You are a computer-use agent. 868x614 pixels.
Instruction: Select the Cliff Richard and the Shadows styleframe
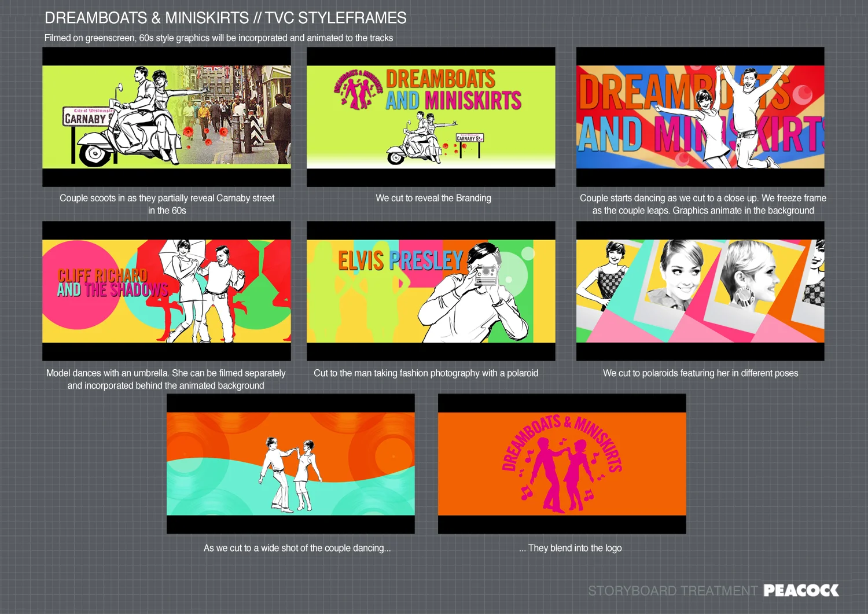pyautogui.click(x=167, y=291)
